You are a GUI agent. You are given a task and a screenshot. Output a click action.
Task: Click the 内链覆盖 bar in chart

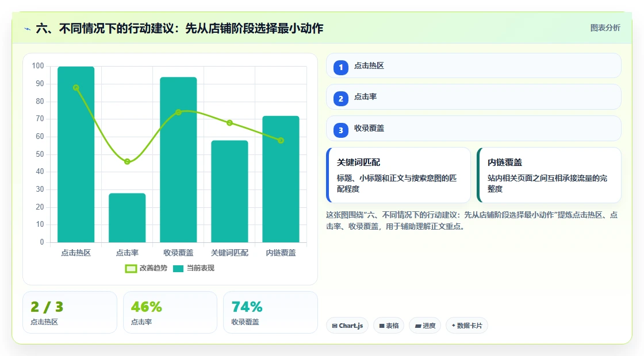(281, 179)
